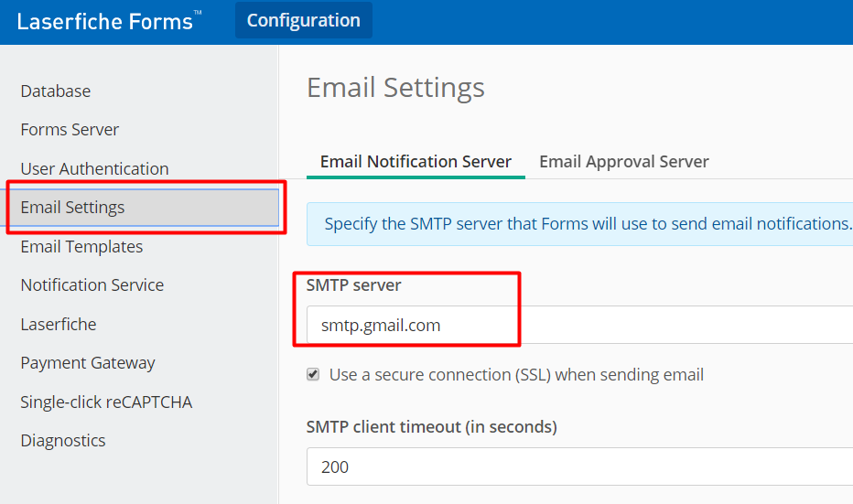
Task: Select Email Settings in the sidebar
Action: coord(145,207)
